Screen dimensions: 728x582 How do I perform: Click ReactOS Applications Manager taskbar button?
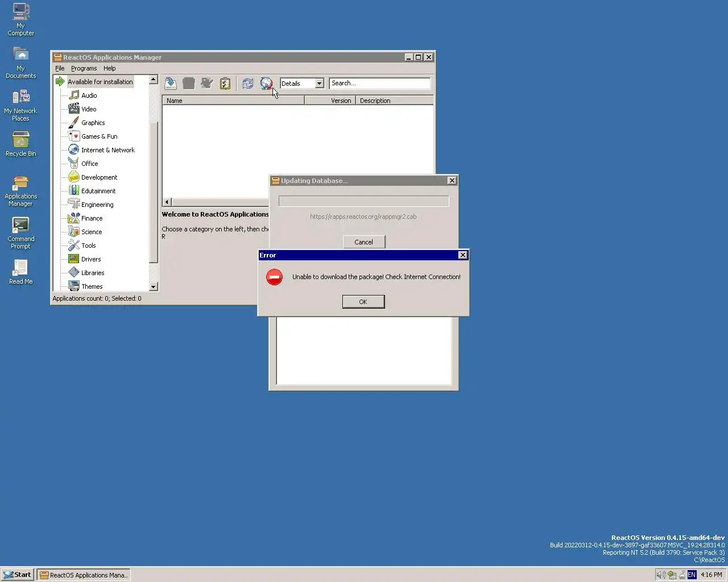pos(84,575)
